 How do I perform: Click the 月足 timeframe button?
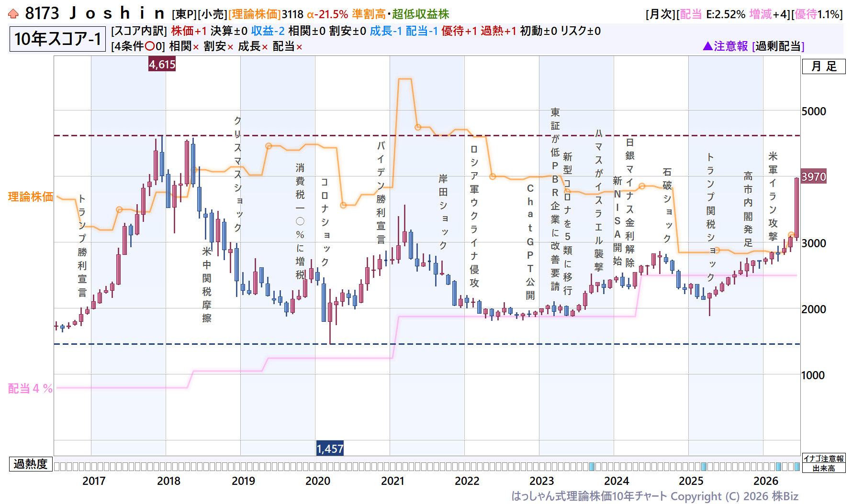tap(824, 66)
